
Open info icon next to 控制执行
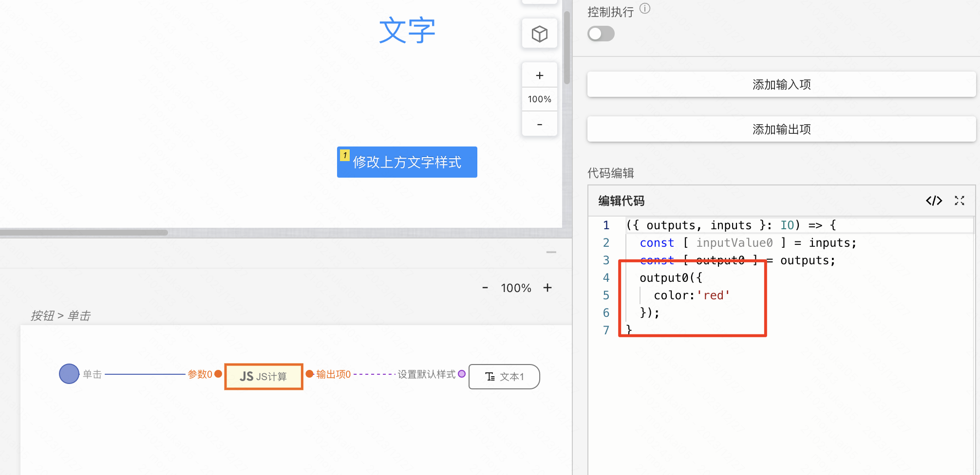pyautogui.click(x=645, y=8)
